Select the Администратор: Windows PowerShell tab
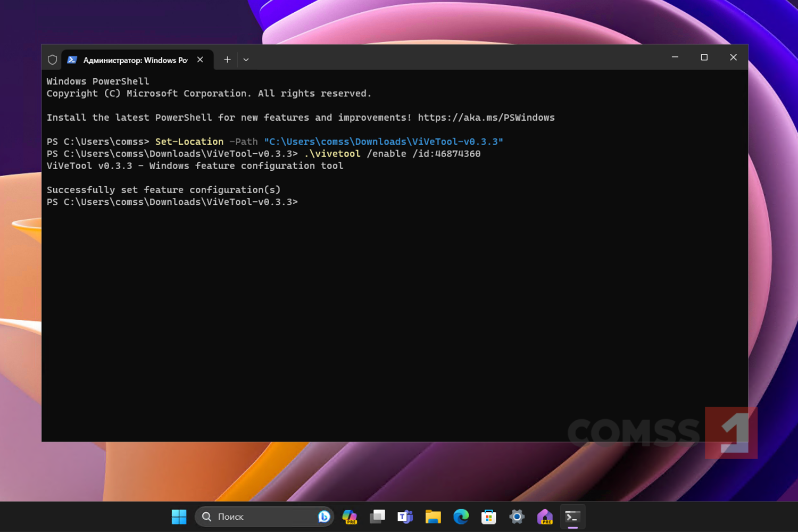The height and width of the screenshot is (532, 798). point(138,60)
